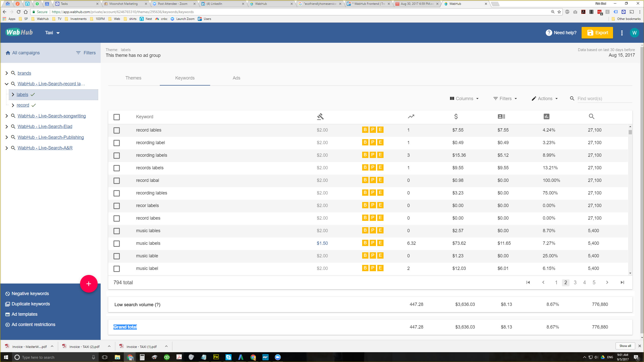
Task: Open the three-dot more options menu
Action: 622,33
